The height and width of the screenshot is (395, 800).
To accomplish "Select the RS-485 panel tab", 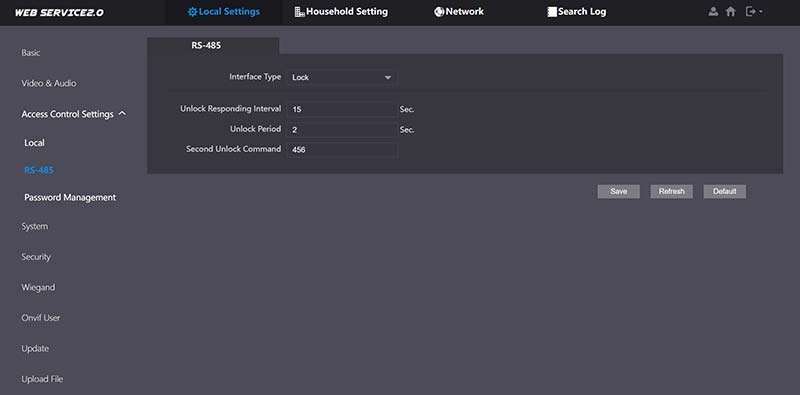I will (213, 45).
